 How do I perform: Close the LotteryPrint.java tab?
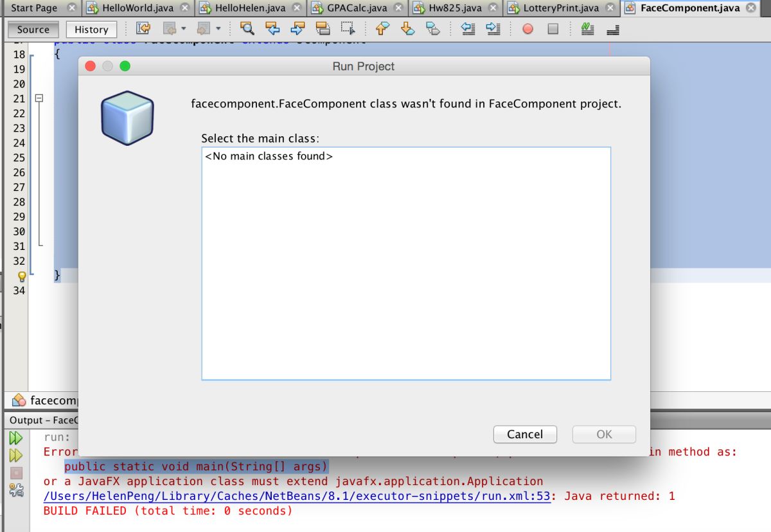click(610, 8)
